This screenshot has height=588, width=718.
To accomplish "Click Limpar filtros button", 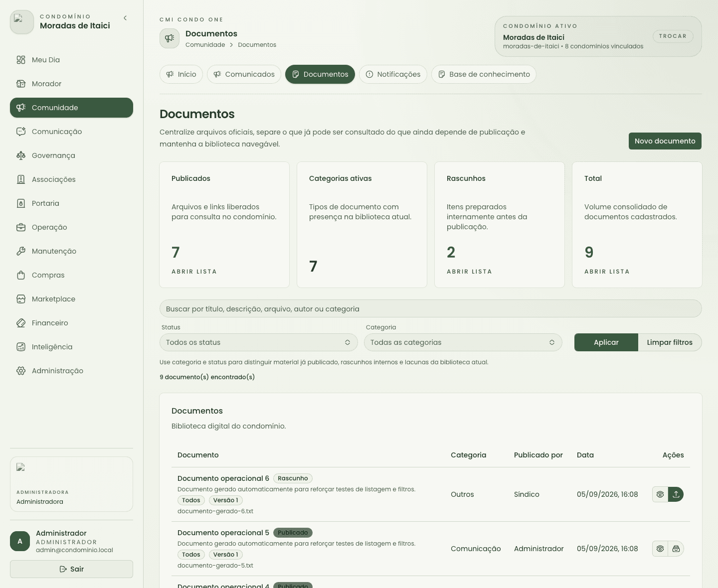I will point(670,342).
